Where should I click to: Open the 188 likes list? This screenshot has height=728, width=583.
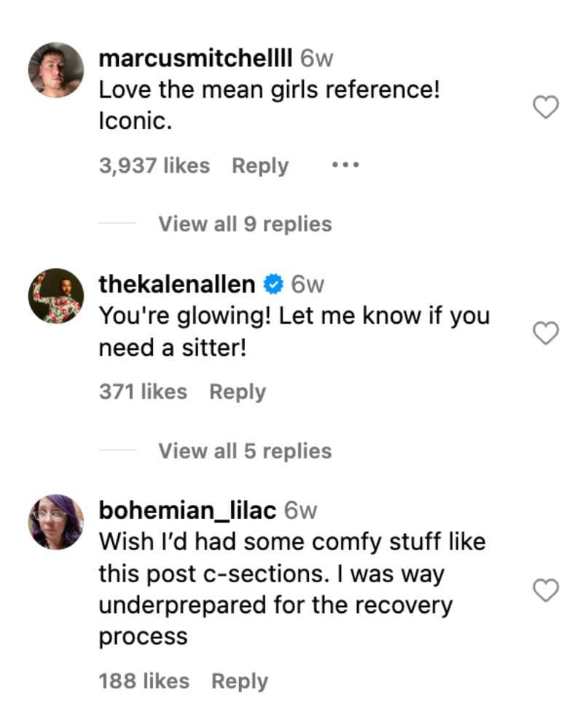point(143,681)
